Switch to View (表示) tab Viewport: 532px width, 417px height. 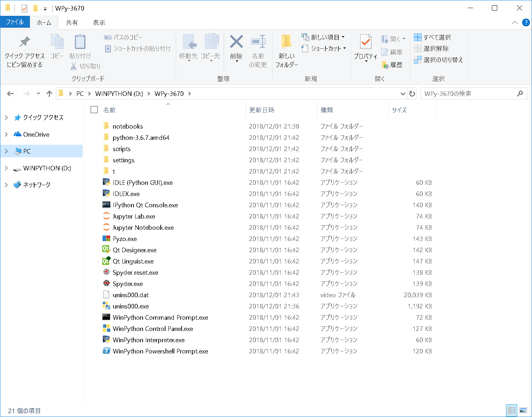[99, 22]
